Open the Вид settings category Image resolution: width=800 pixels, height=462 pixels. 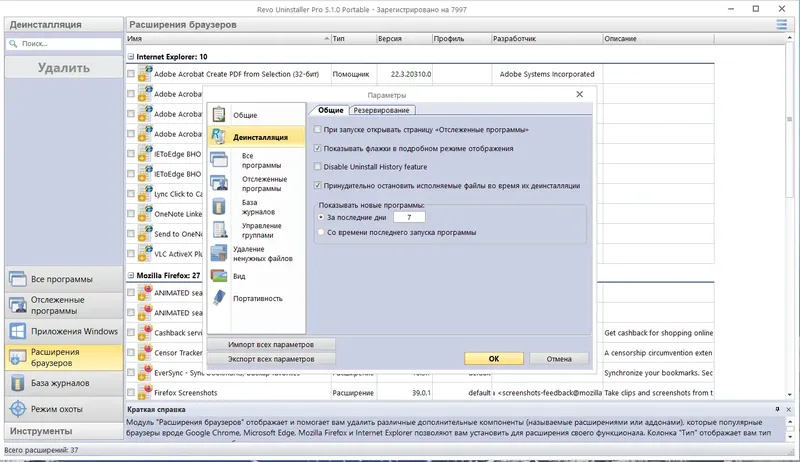tap(256, 276)
